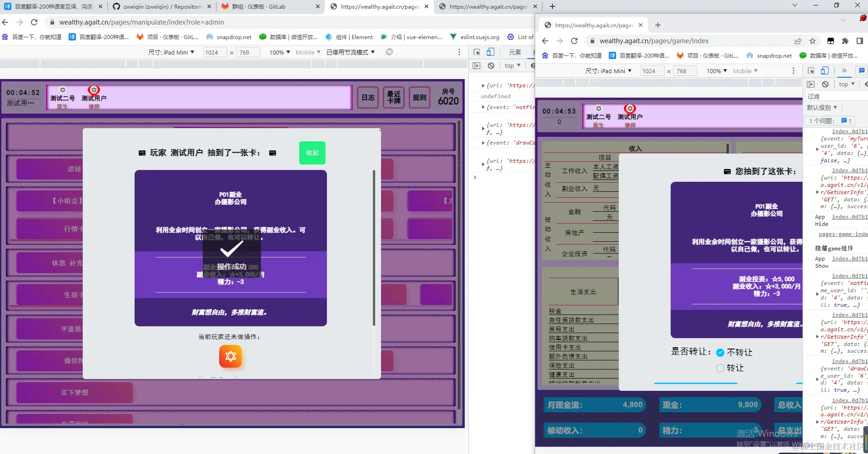
Task: Clear the console in left window DevTools
Action: pyautogui.click(x=491, y=65)
